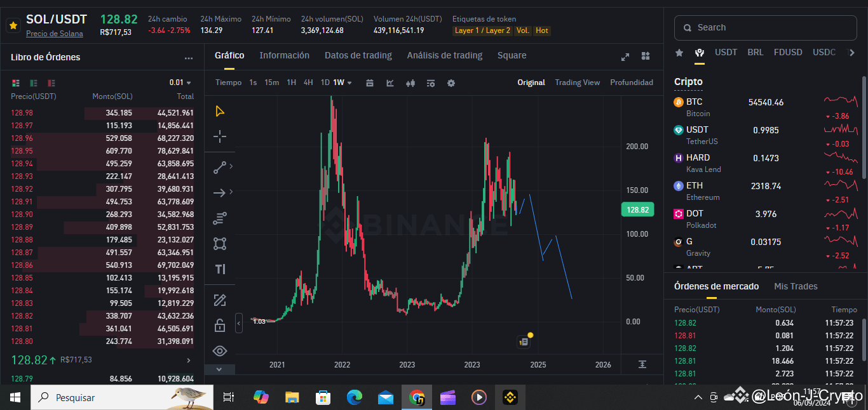Show favorites list star tab
The image size is (868, 410).
coord(679,53)
